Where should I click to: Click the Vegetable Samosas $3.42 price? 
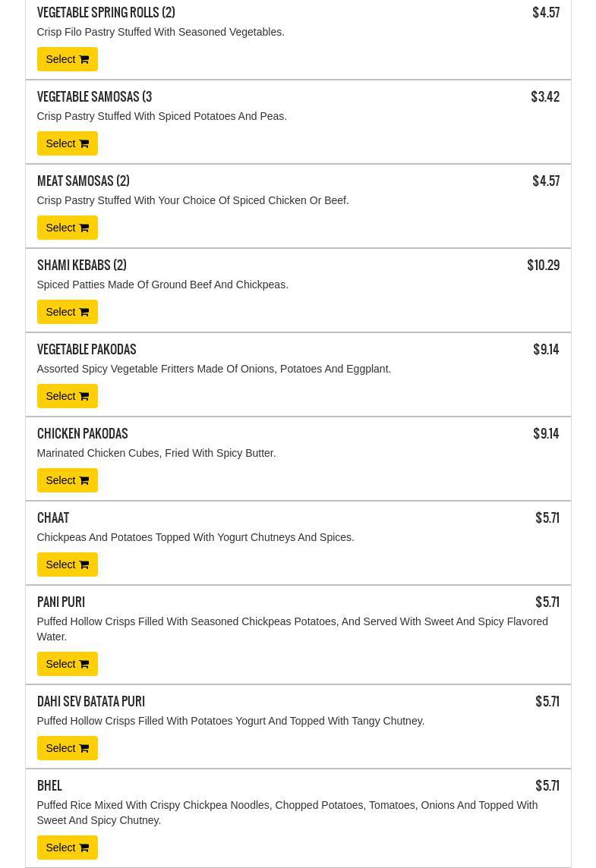[x=545, y=97]
